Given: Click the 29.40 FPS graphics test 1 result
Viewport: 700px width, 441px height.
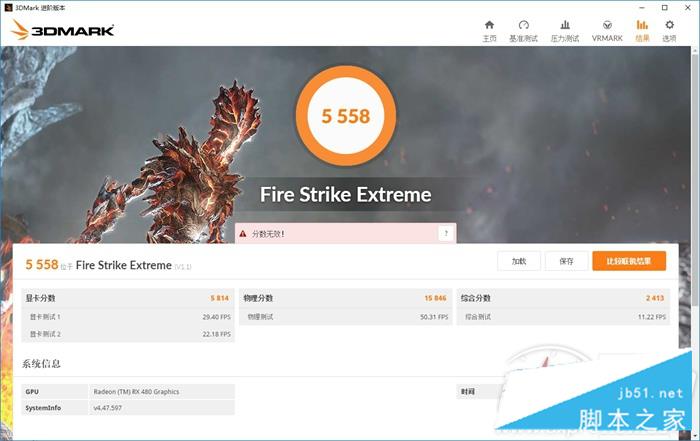Looking at the screenshot, I should [x=217, y=317].
